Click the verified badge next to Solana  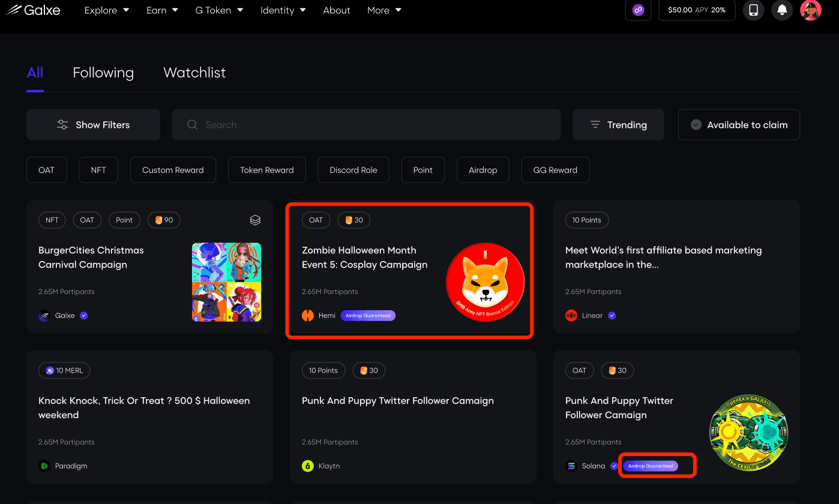614,466
